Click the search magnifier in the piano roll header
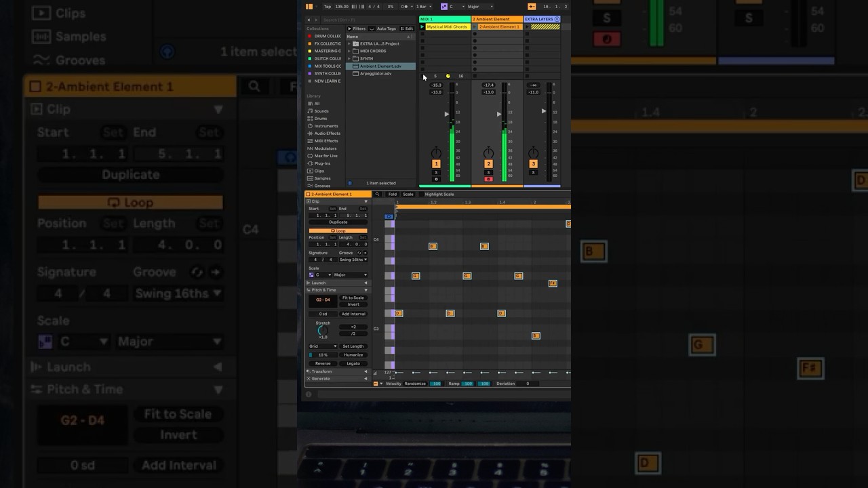The image size is (868, 488). coord(377,195)
